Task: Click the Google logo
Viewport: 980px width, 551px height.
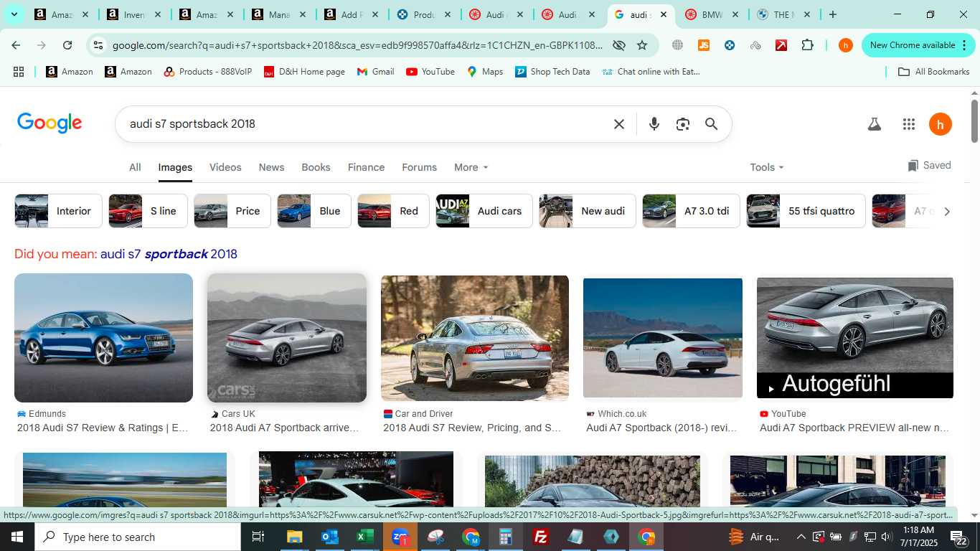Action: [x=50, y=123]
